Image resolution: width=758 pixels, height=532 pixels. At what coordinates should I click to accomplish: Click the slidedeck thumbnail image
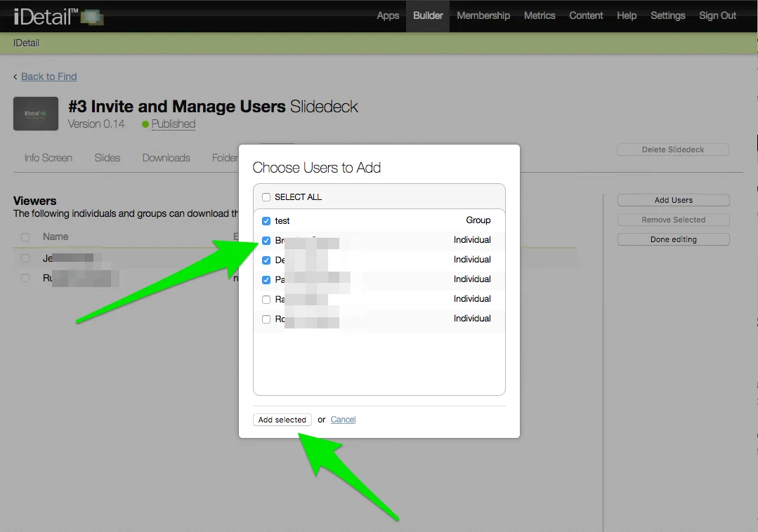pyautogui.click(x=36, y=114)
